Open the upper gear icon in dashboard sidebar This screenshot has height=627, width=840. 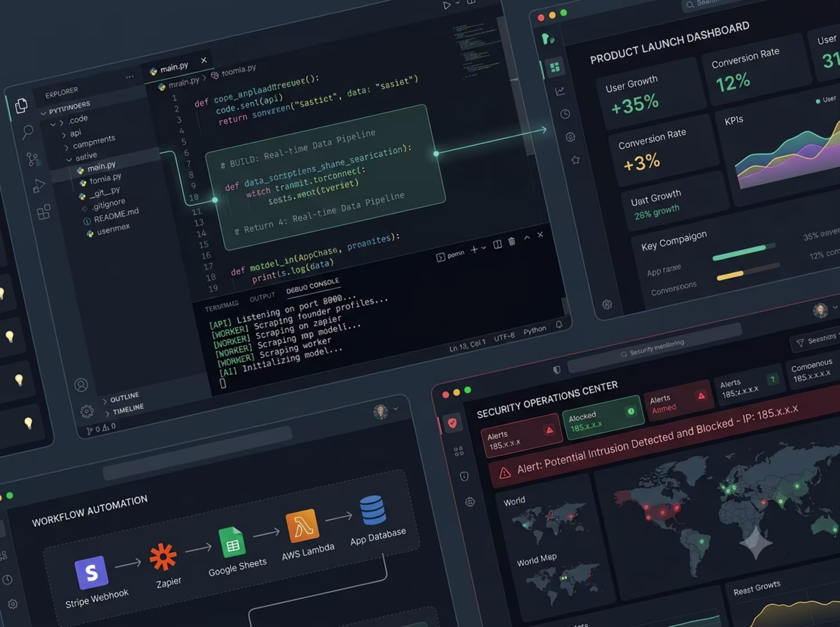(570, 137)
